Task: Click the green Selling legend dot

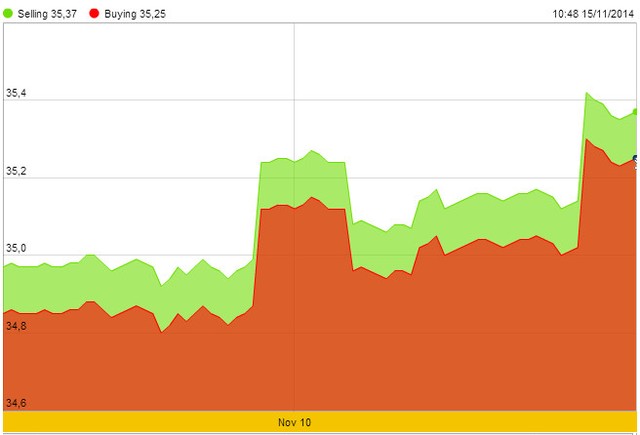Action: 8,15
